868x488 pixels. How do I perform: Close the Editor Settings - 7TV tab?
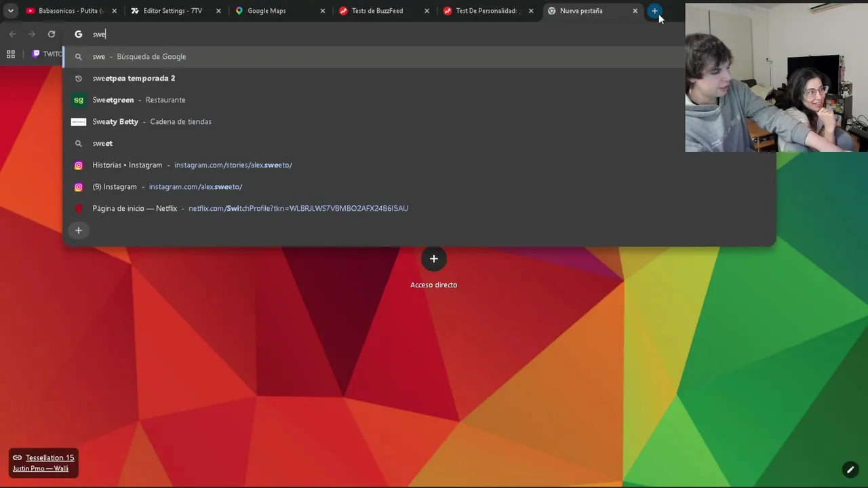pyautogui.click(x=218, y=11)
